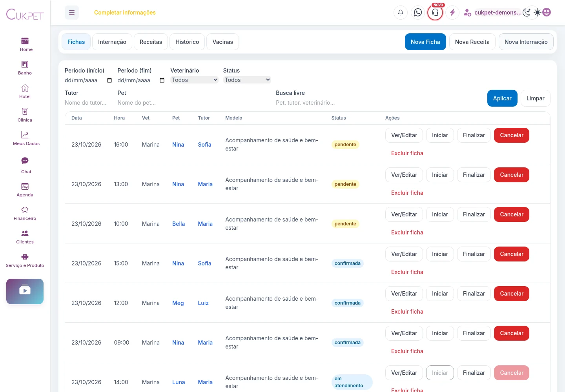Open headset support marked NOVO
Viewport: 565px width, 392px height.
435,13
